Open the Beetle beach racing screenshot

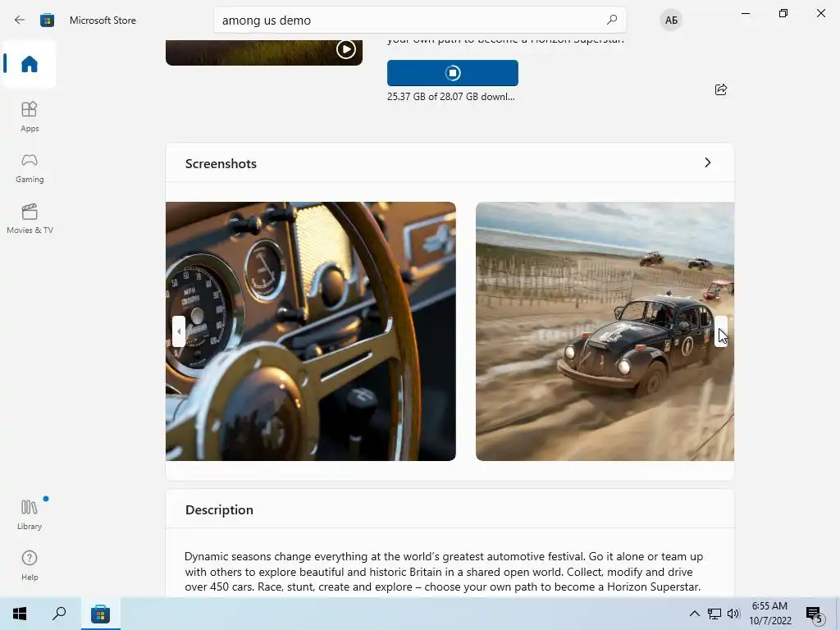[605, 331]
